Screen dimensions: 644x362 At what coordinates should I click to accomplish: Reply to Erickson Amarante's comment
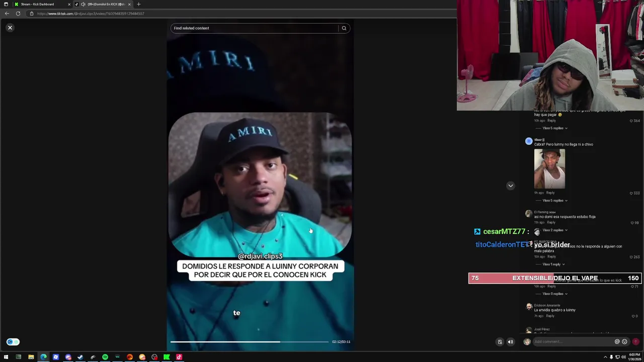click(x=550, y=316)
